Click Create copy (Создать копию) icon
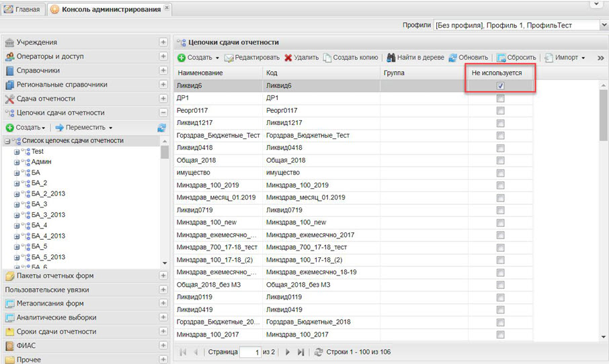Screen dimensions: 609x364 (x=328, y=58)
